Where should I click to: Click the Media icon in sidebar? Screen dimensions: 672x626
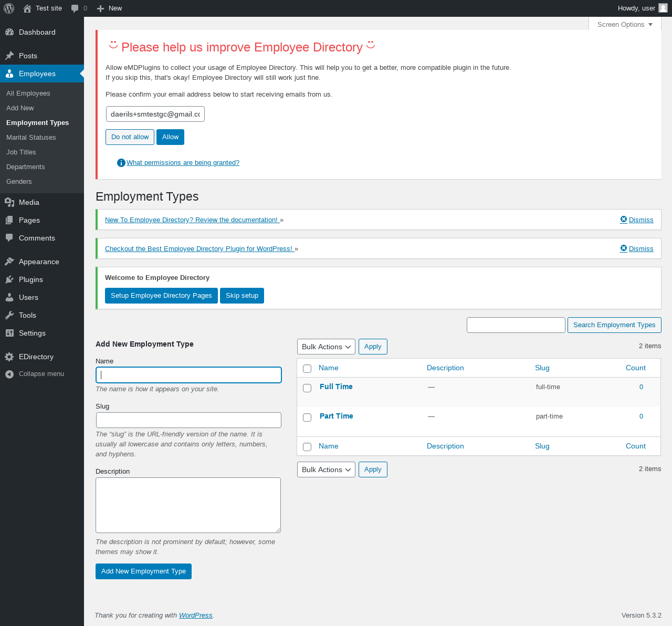tap(9, 202)
